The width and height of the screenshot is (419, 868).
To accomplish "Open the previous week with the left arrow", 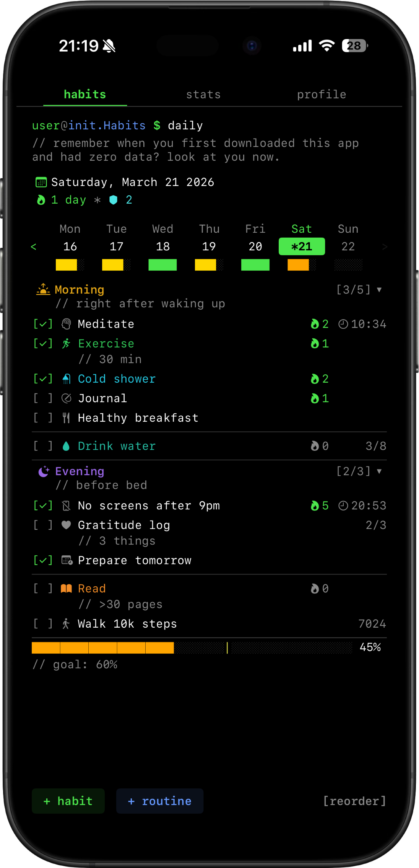I will [x=34, y=246].
